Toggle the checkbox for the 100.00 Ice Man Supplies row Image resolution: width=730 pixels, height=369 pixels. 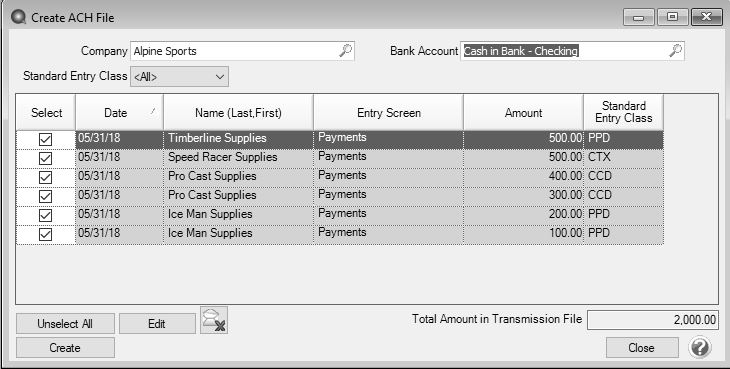[x=45, y=235]
